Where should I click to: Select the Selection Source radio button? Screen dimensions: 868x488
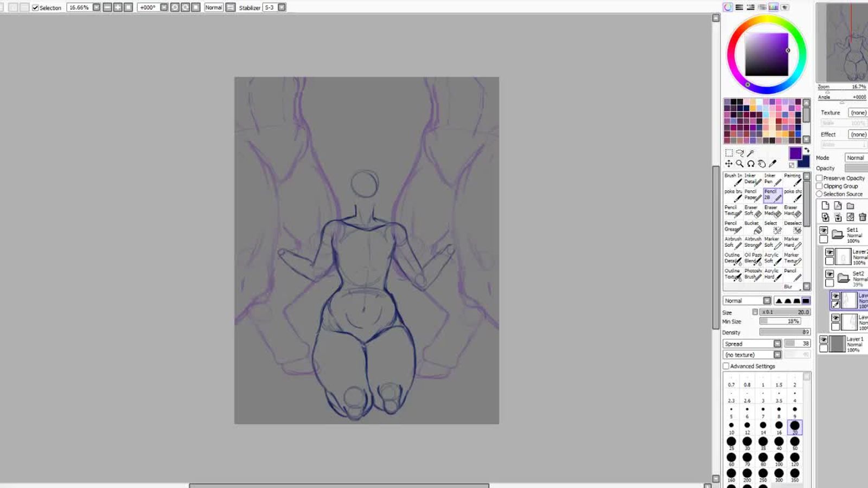(819, 194)
